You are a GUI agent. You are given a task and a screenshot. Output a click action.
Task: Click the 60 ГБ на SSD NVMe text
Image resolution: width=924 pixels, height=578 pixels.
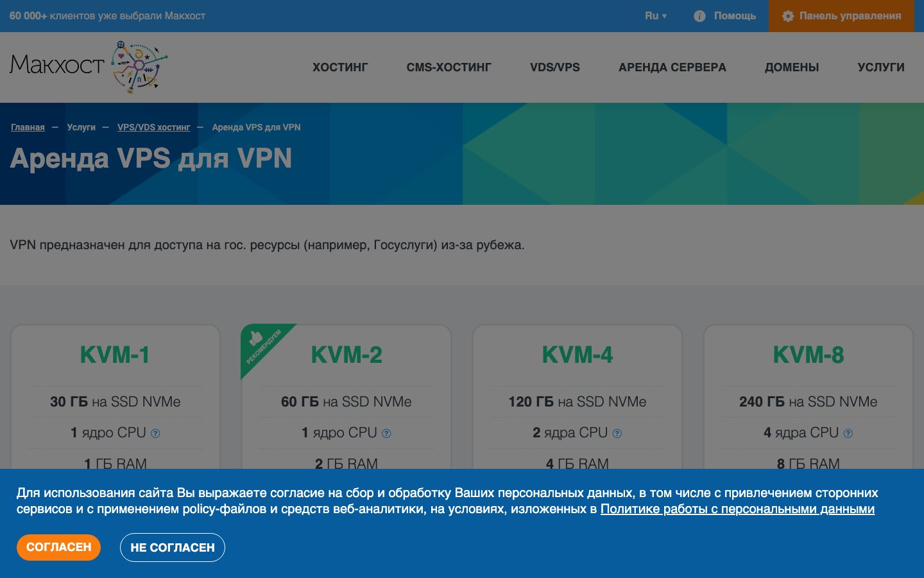pyautogui.click(x=346, y=402)
